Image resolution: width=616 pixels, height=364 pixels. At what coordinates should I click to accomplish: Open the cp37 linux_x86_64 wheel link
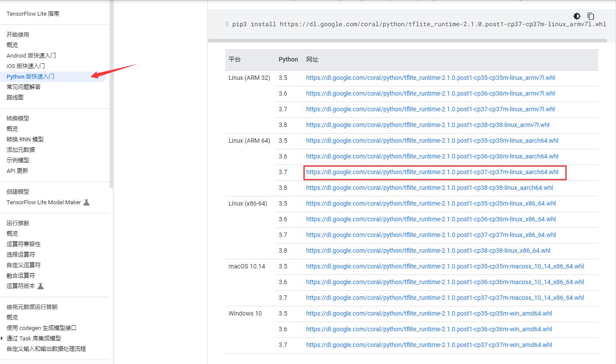pos(431,235)
